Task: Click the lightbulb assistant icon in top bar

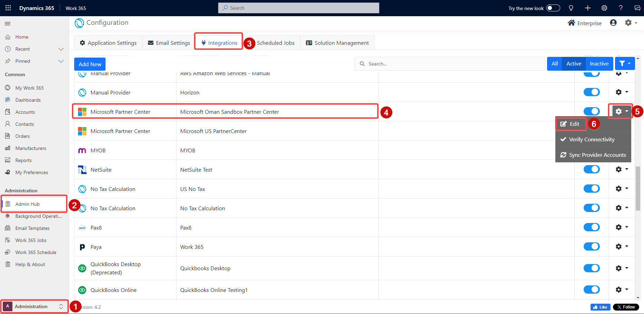Action: pos(571,8)
